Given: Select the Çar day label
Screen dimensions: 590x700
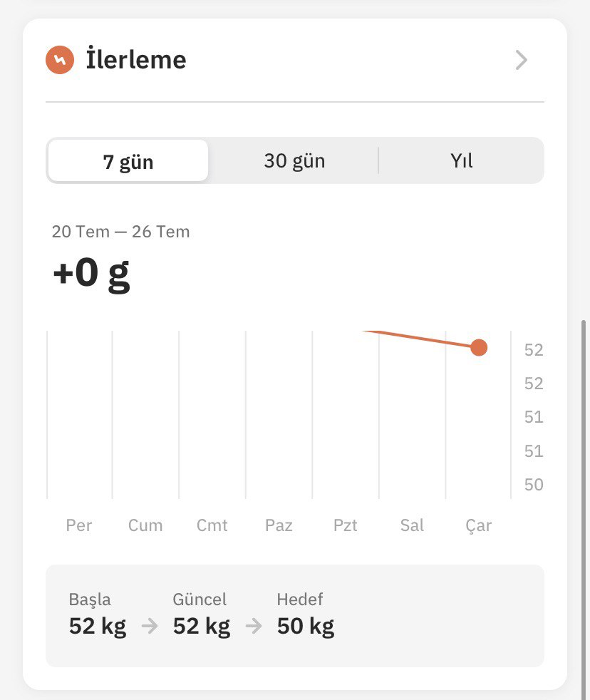Looking at the screenshot, I should click(479, 525).
